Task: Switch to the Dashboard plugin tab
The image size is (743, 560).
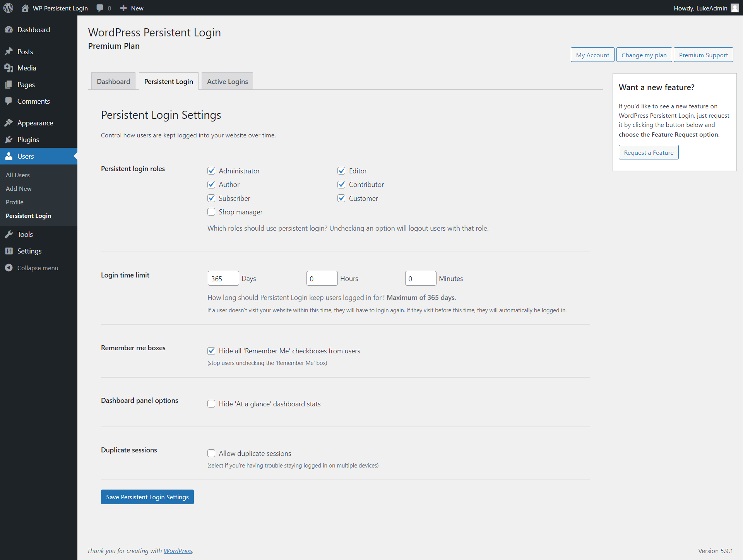Action: [x=113, y=81]
